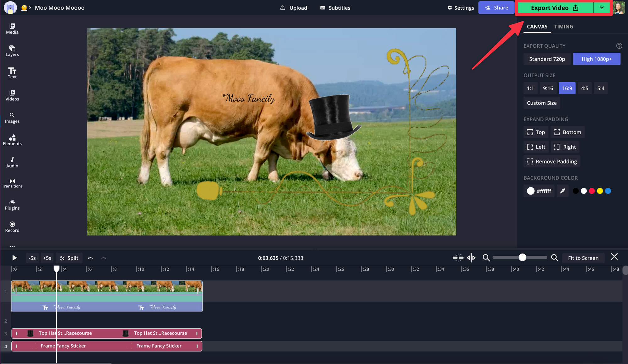Open the Elements panel in sidebar
This screenshot has width=628, height=364.
pyautogui.click(x=12, y=140)
